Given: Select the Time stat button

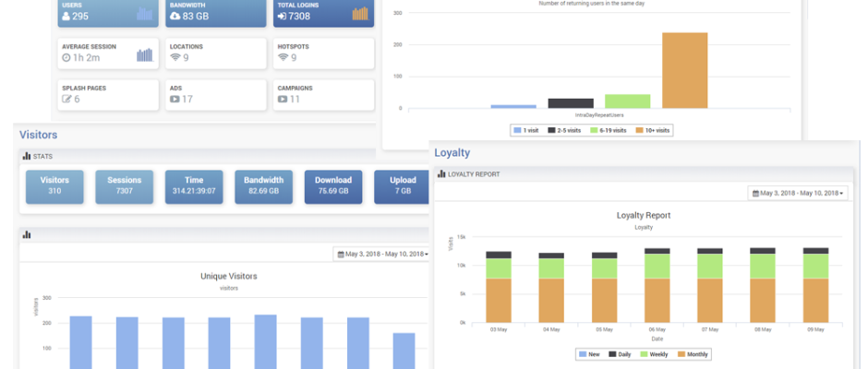Looking at the screenshot, I should pyautogui.click(x=194, y=186).
